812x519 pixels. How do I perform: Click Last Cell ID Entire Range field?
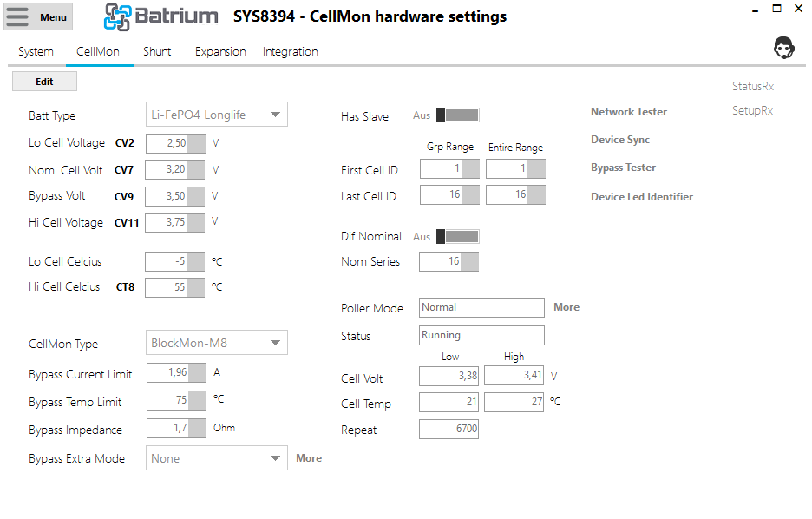pyautogui.click(x=516, y=194)
